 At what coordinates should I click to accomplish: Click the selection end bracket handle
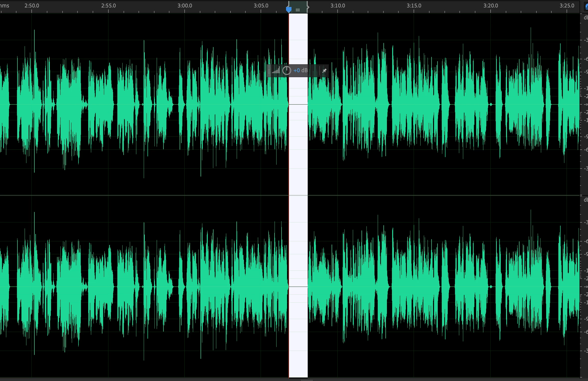[308, 7]
